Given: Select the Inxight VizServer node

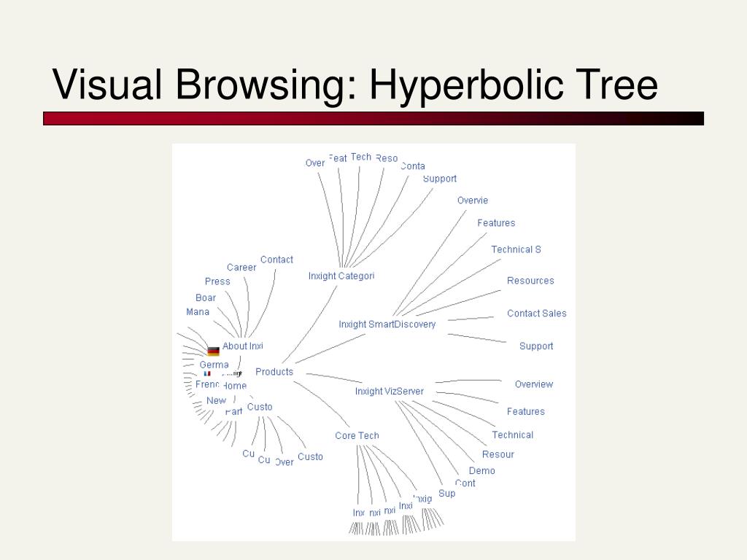Looking at the screenshot, I should click(390, 392).
